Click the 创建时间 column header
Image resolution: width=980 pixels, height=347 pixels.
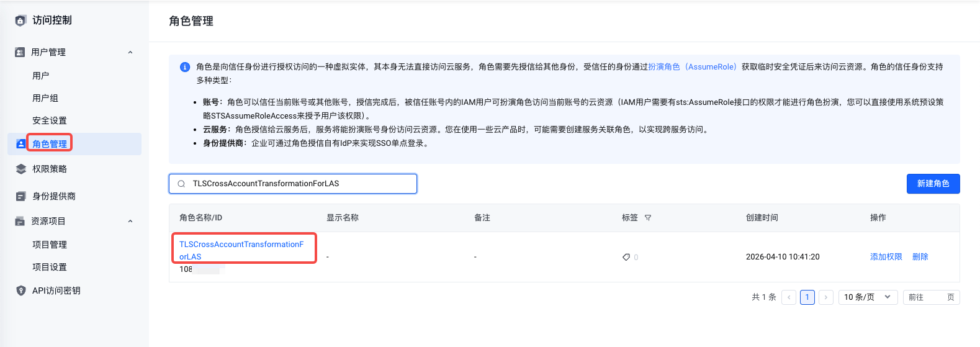pos(762,218)
